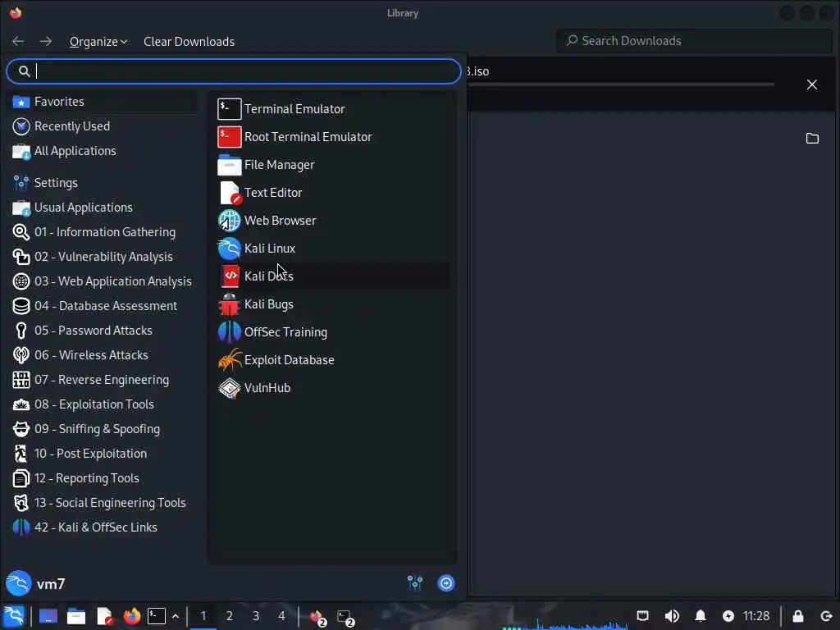Click the Search Downloads field
Image resolution: width=840 pixels, height=630 pixels.
[694, 41]
